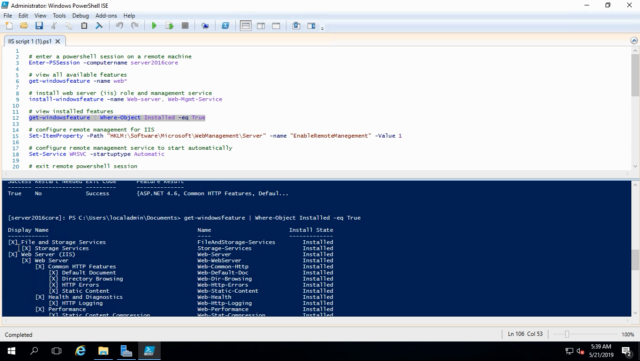Click 'Web-Http-Logging' name in console output
Viewport: 640px width, 361px height.
coord(224,303)
